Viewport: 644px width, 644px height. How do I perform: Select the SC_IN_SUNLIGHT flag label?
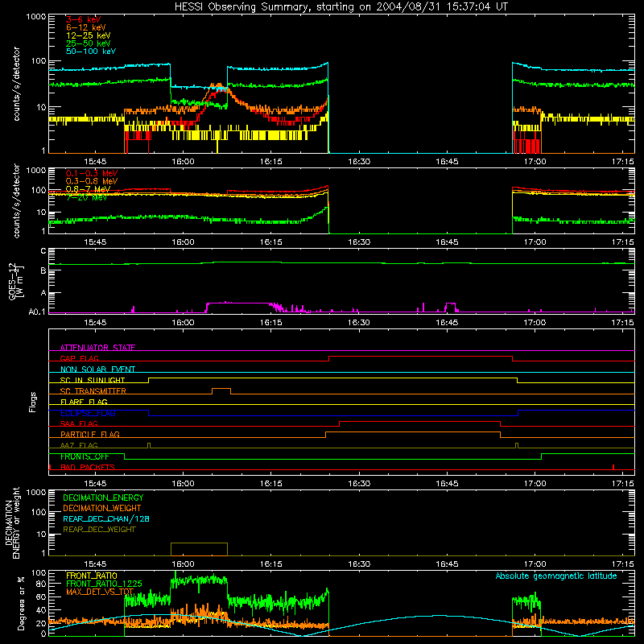[93, 380]
